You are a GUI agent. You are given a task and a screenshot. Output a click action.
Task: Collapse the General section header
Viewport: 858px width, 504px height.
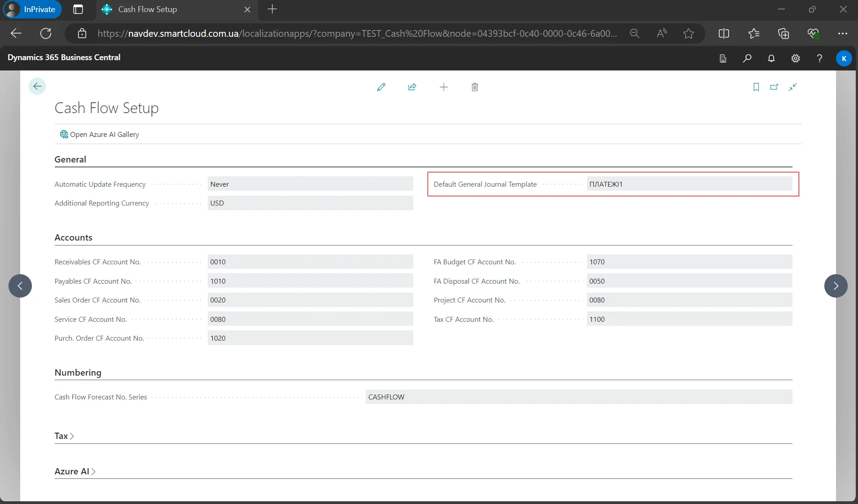tap(70, 159)
